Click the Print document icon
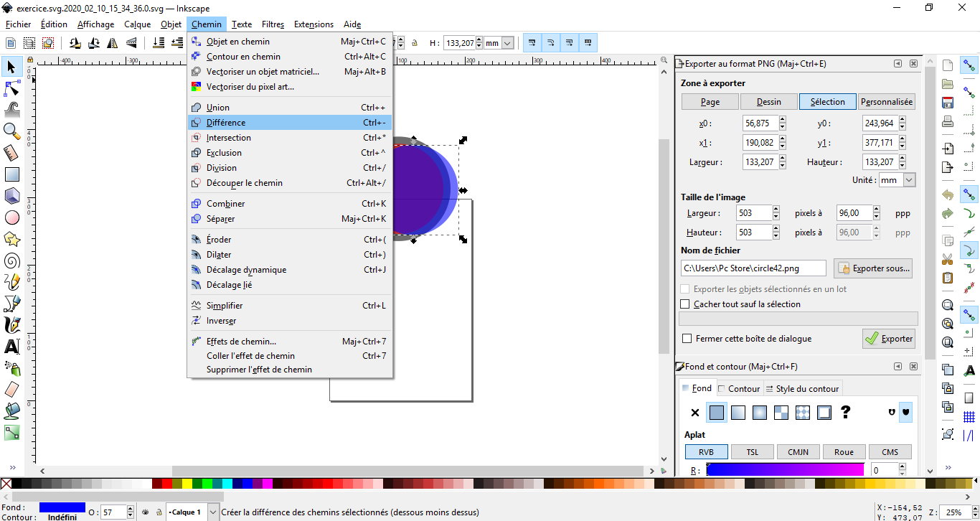The height and width of the screenshot is (521, 980). coord(948,121)
